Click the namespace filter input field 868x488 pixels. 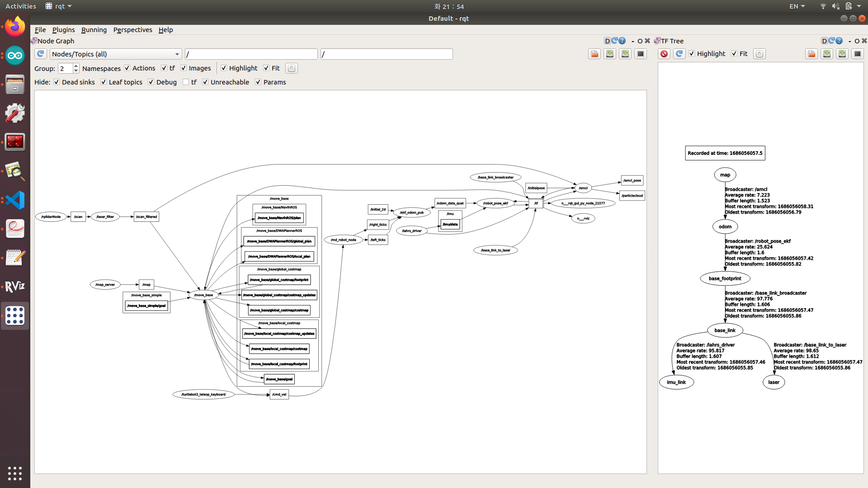[x=251, y=54]
